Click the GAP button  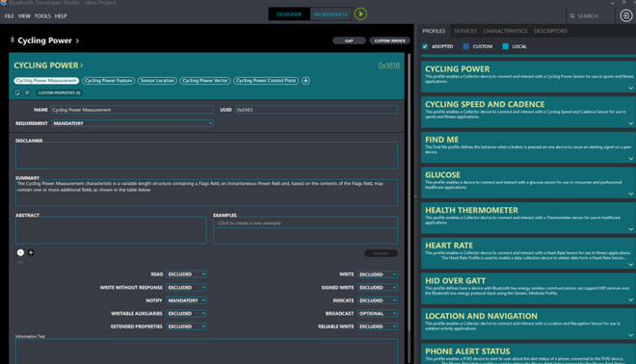(x=349, y=40)
